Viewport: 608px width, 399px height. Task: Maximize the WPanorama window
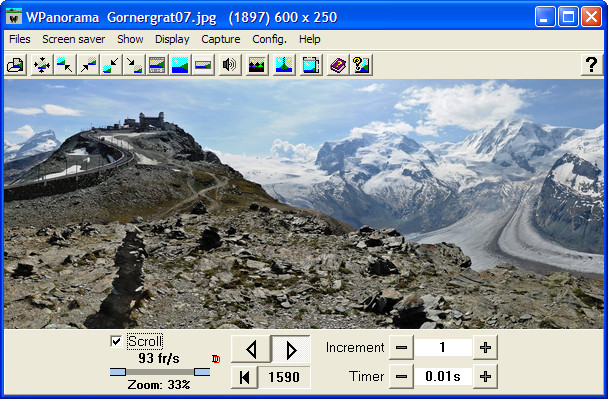[568, 17]
